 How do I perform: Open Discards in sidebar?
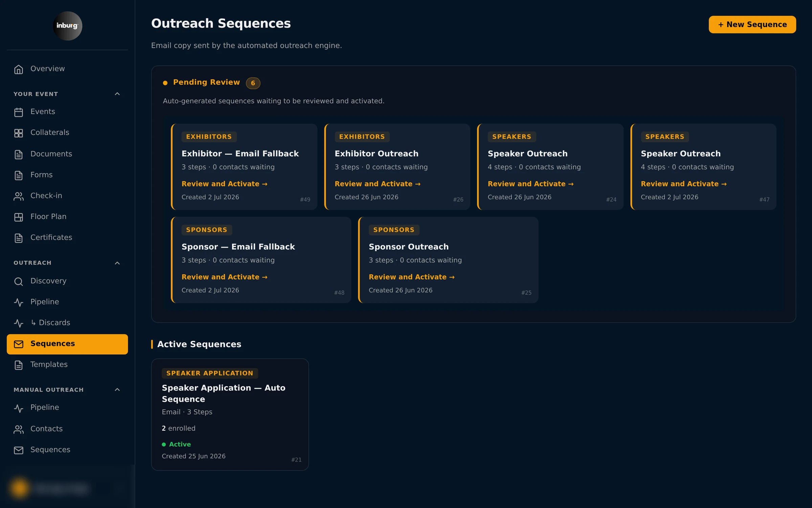point(67,322)
